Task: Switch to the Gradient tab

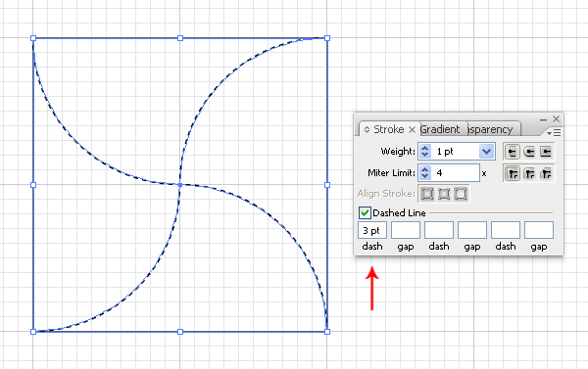Action: [x=440, y=129]
